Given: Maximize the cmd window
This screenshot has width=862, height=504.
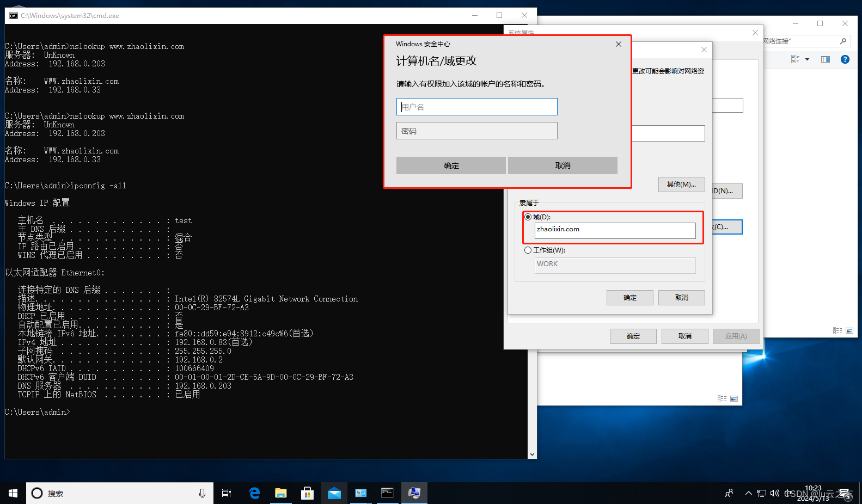Looking at the screenshot, I should click(x=499, y=15).
